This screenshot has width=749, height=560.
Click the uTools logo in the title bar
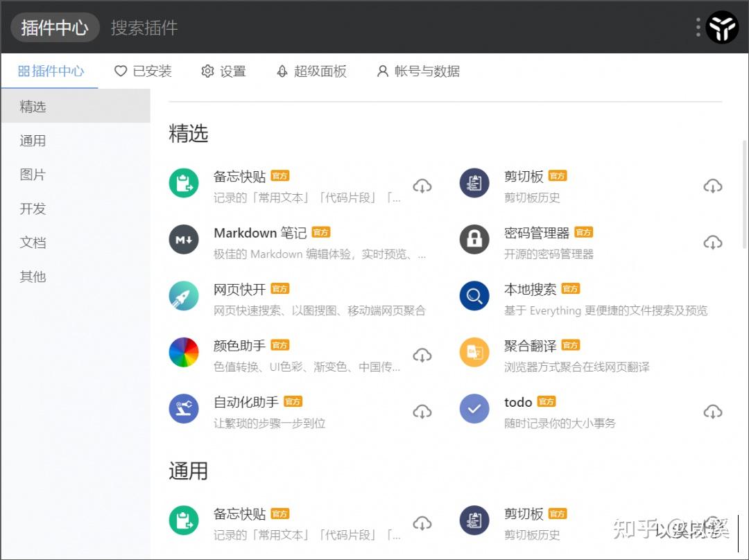coord(722,27)
